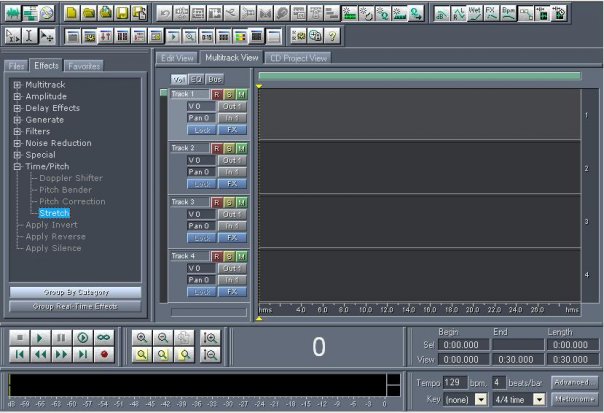Click the Undo icon in top toolbar

[165, 13]
